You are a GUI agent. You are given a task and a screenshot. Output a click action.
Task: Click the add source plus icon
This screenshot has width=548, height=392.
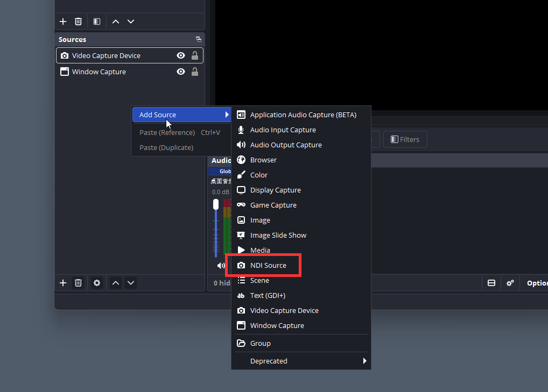63,283
